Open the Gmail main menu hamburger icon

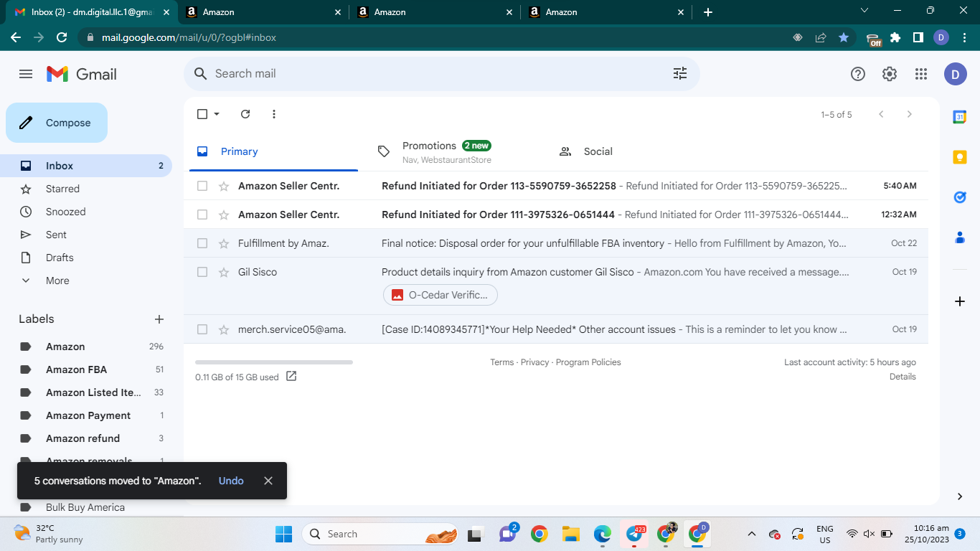26,74
